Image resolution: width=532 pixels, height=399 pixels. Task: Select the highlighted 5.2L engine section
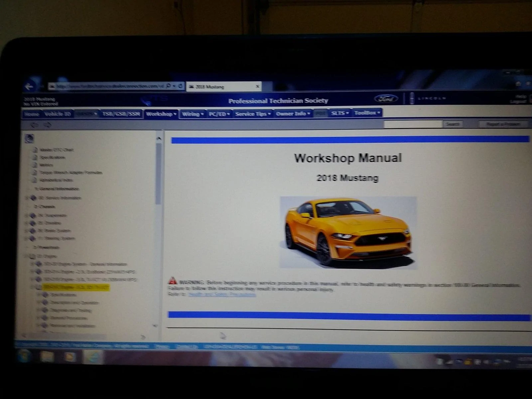(x=76, y=287)
